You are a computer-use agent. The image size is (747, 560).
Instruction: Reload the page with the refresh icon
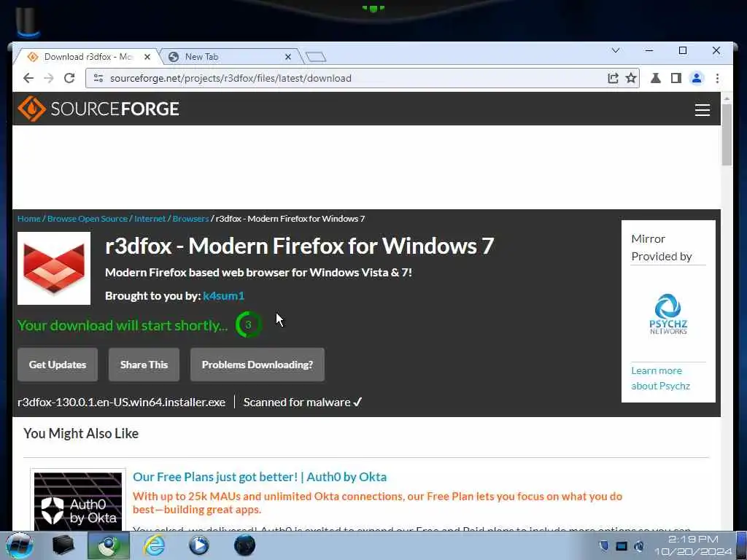[x=69, y=78]
